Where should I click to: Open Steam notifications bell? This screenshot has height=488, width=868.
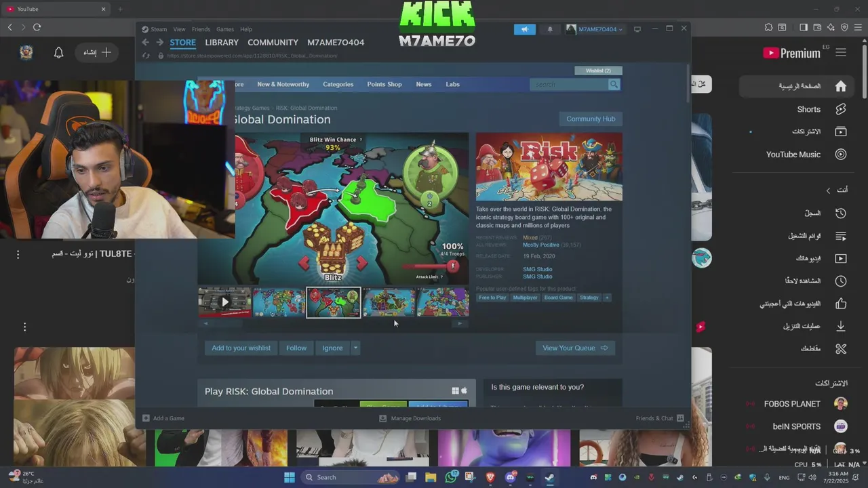tap(550, 29)
